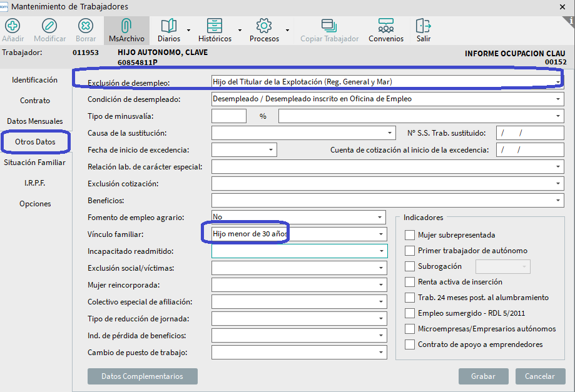
Task: Expand the Condición de desempleado combo box
Action: 388,99
